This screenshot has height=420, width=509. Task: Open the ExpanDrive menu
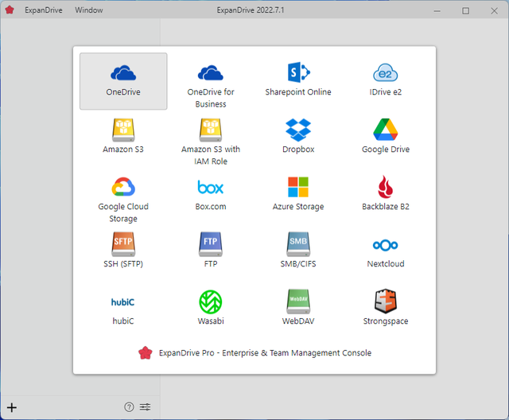click(43, 10)
